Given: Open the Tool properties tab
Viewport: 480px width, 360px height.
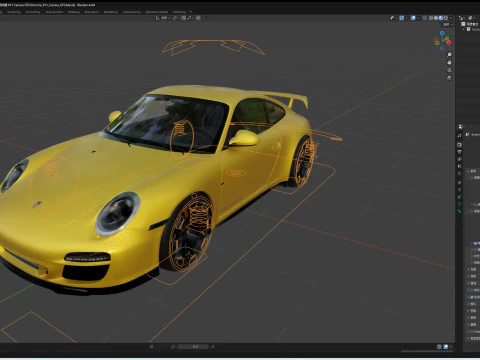Looking at the screenshot, I should pyautogui.click(x=460, y=136).
